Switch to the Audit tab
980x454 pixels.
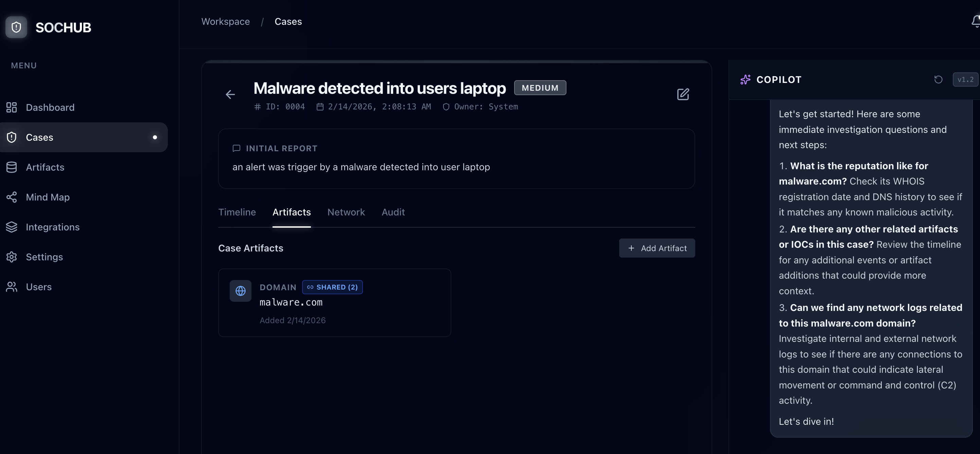(x=393, y=212)
